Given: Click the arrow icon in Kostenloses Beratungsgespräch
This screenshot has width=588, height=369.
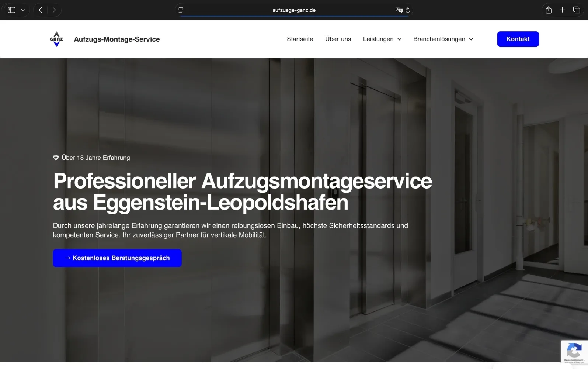Looking at the screenshot, I should pyautogui.click(x=67, y=258).
